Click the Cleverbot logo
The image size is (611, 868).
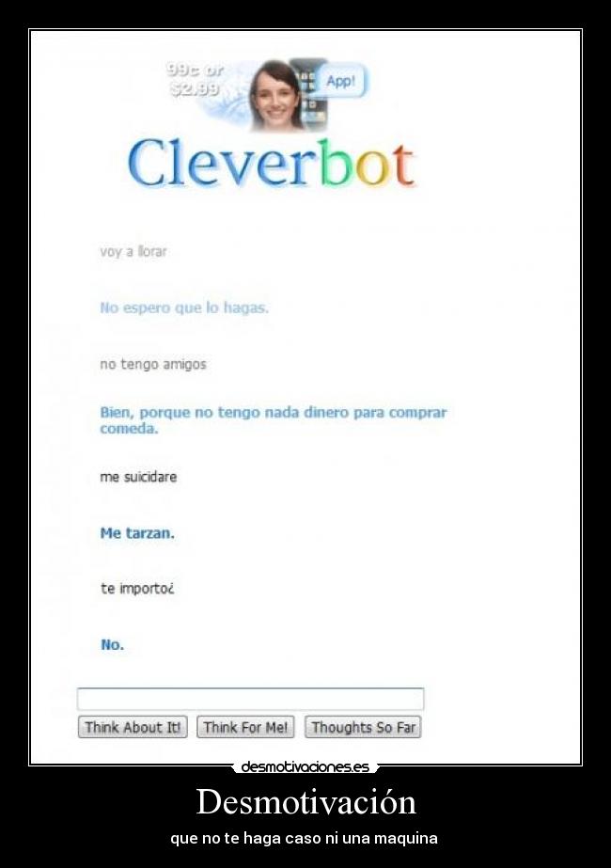(x=272, y=164)
